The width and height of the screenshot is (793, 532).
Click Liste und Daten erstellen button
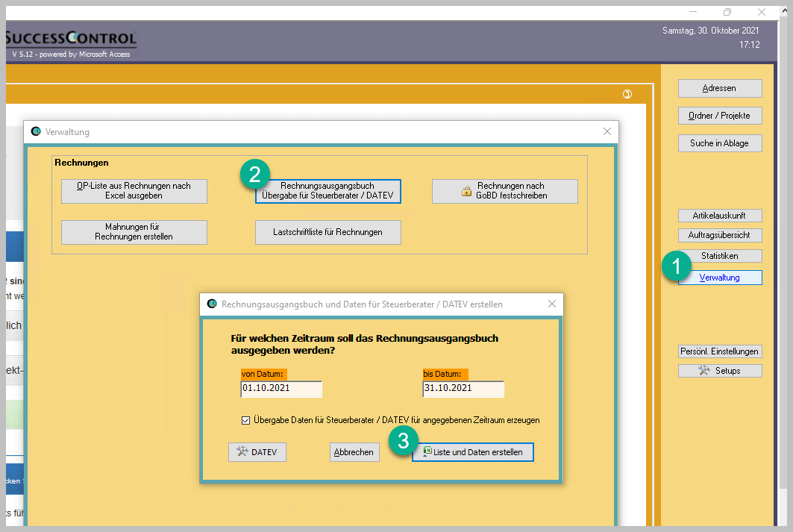pyautogui.click(x=473, y=452)
